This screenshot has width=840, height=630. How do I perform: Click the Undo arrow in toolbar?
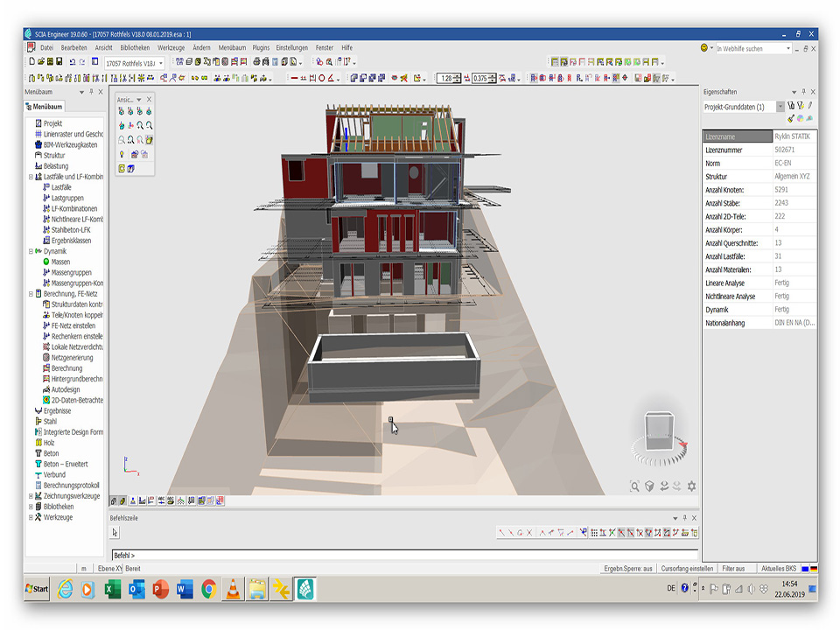click(x=71, y=62)
